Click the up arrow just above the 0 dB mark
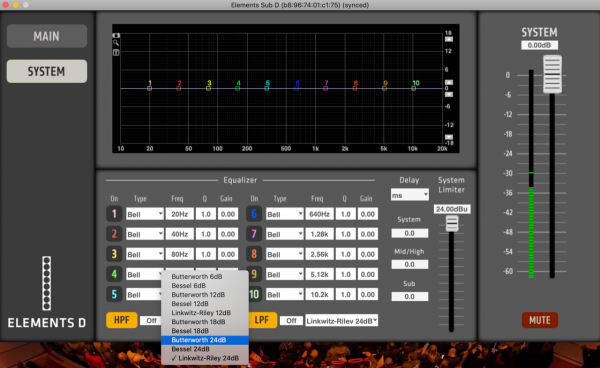Viewport: 600px width, 368px height. click(448, 82)
